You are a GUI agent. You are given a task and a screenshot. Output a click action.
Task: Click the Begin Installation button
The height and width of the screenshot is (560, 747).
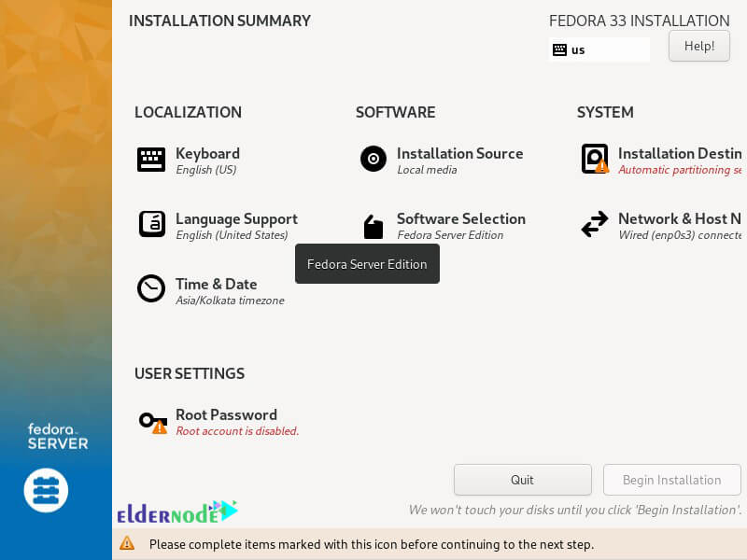(x=671, y=480)
